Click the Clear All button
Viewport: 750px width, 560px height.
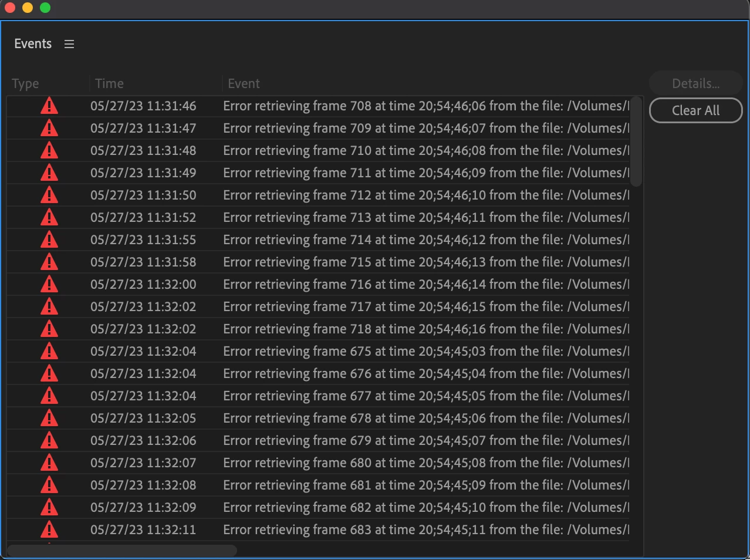click(695, 110)
